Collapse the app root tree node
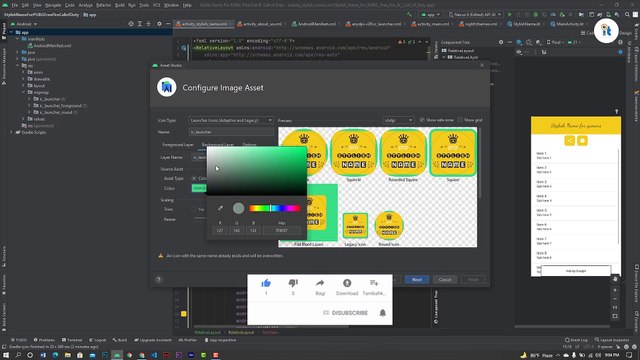 (12, 32)
